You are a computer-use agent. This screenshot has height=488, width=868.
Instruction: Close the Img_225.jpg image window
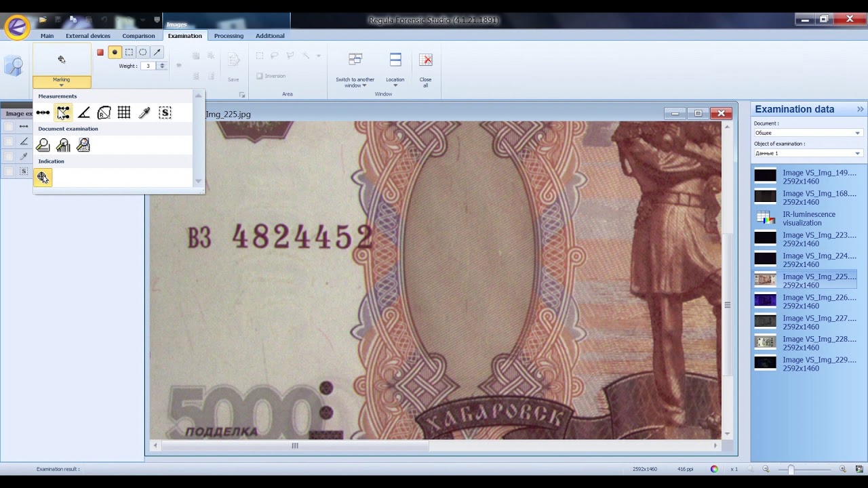click(722, 113)
